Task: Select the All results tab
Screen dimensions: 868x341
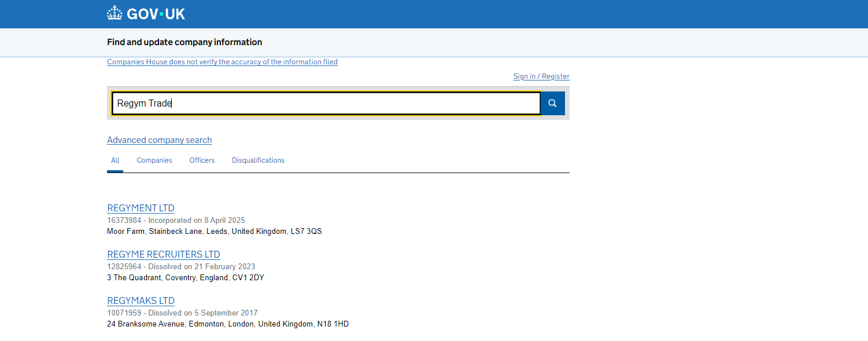Action: click(x=115, y=160)
